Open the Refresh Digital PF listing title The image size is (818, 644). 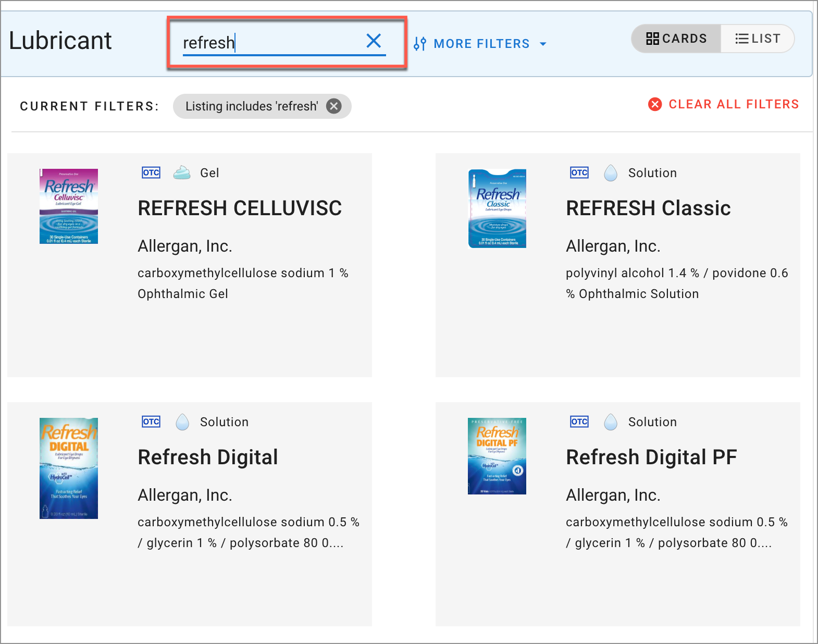(x=651, y=457)
